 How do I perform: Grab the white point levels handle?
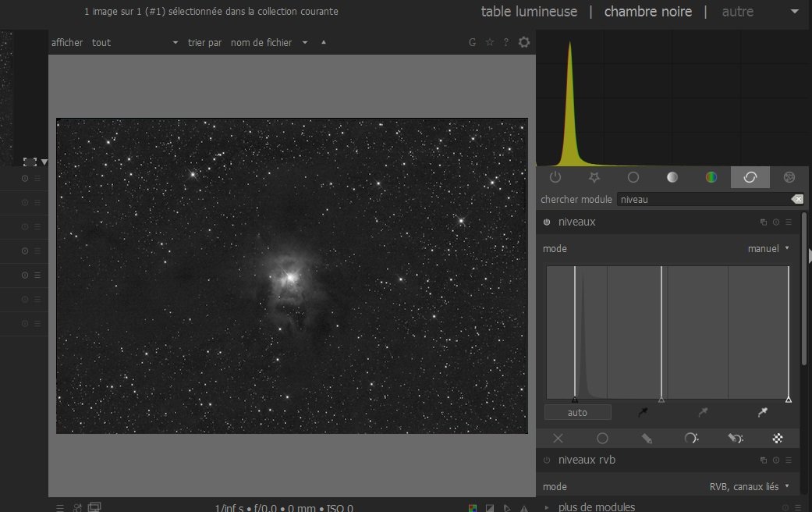(788, 400)
